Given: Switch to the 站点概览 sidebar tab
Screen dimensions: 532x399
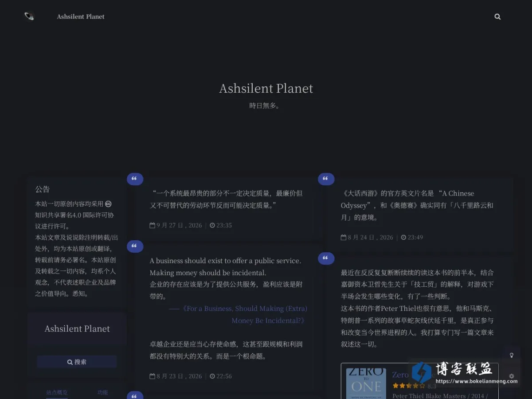Looking at the screenshot, I should point(57,392).
